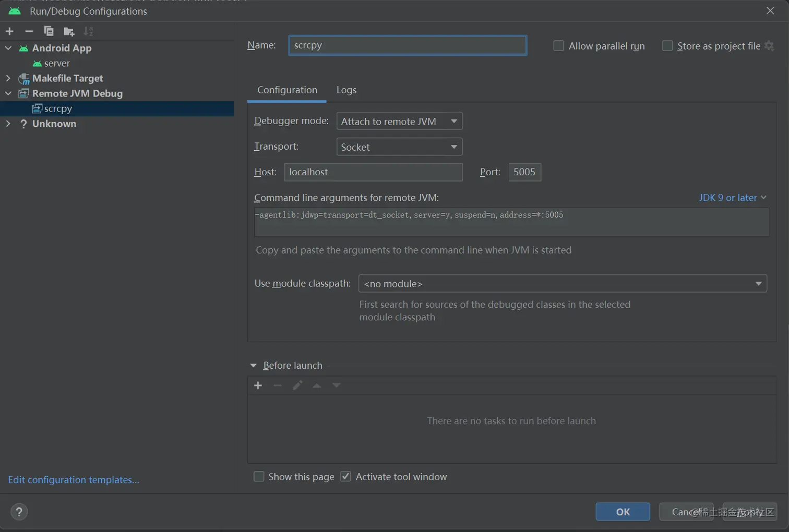The image size is (789, 532).
Task: Click the Port field showing 5005
Action: (524, 172)
